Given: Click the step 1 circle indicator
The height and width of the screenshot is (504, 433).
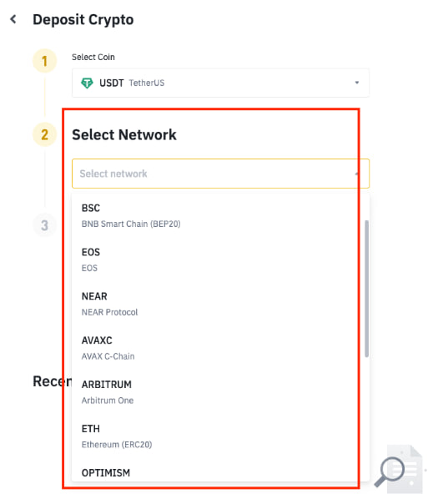Looking at the screenshot, I should 45,61.
